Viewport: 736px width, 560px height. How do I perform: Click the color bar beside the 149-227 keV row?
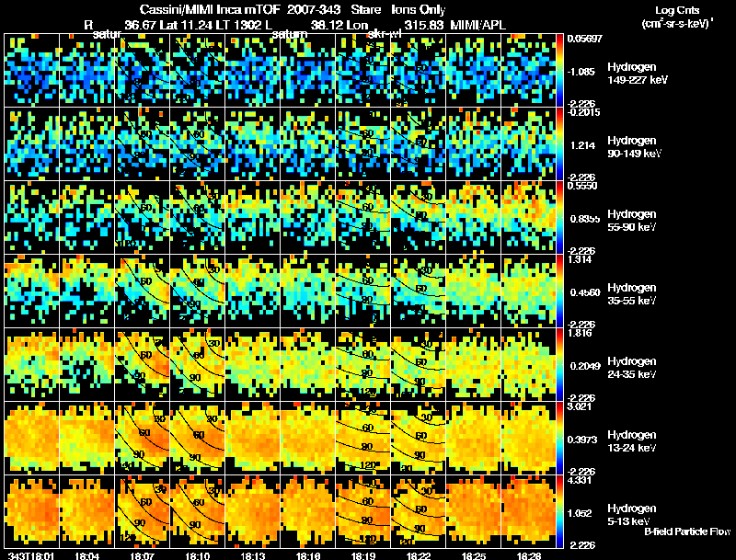point(559,71)
